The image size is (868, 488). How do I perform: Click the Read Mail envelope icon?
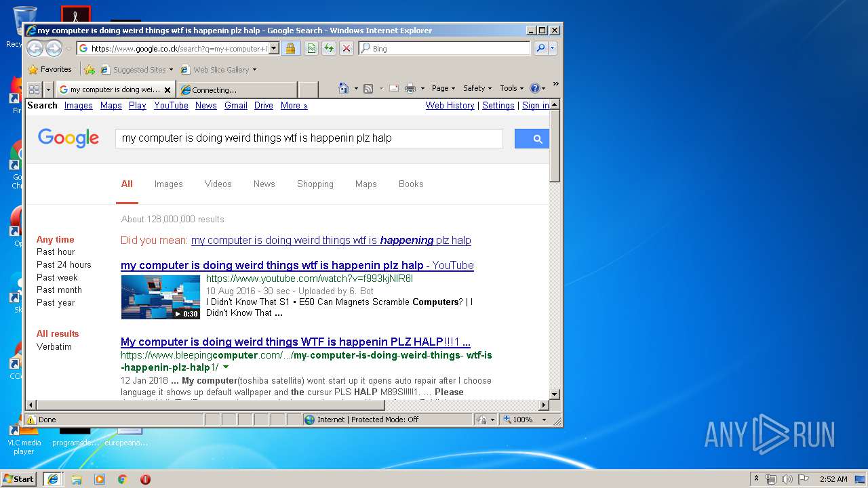393,88
